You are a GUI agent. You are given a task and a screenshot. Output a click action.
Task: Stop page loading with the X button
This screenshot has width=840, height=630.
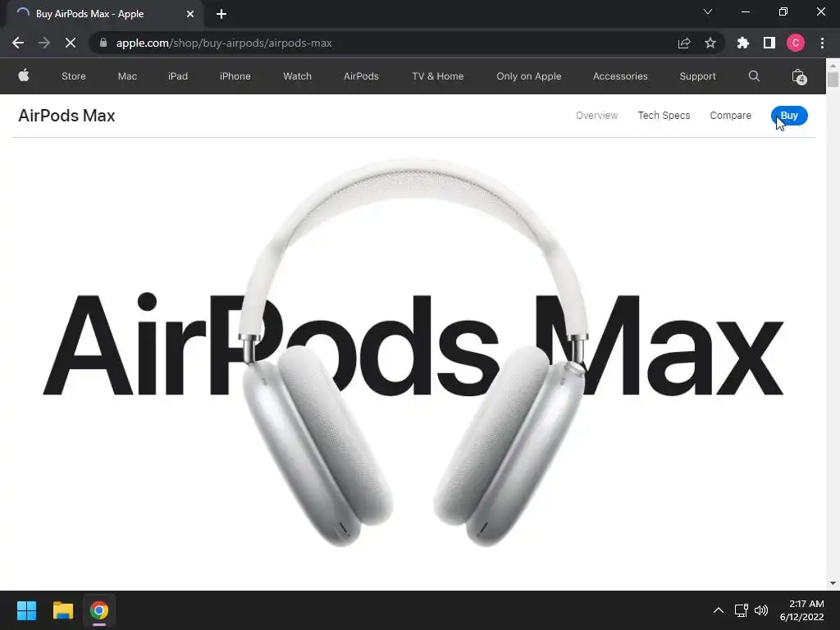71,43
